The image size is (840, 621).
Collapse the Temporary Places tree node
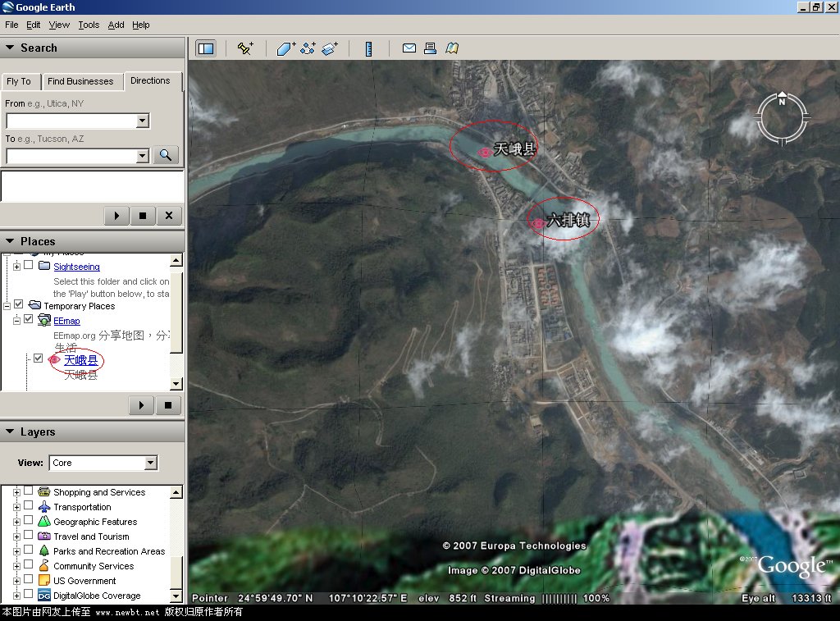[x=7, y=306]
